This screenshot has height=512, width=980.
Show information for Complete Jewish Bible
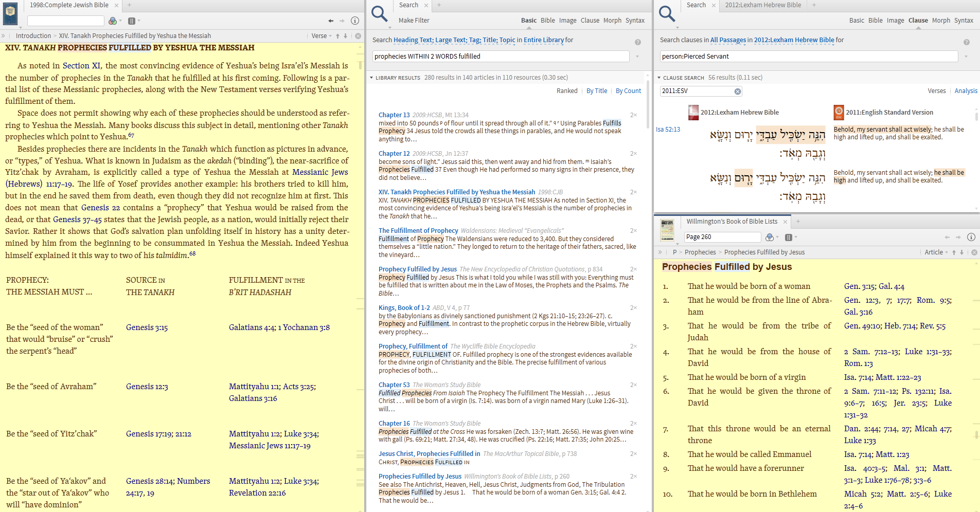click(355, 21)
